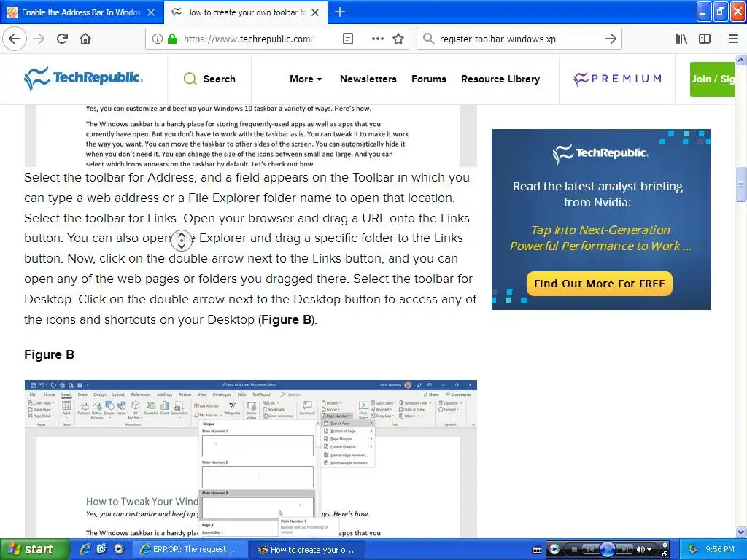Open a new browser tab
This screenshot has width=747, height=560.
[x=340, y=12]
